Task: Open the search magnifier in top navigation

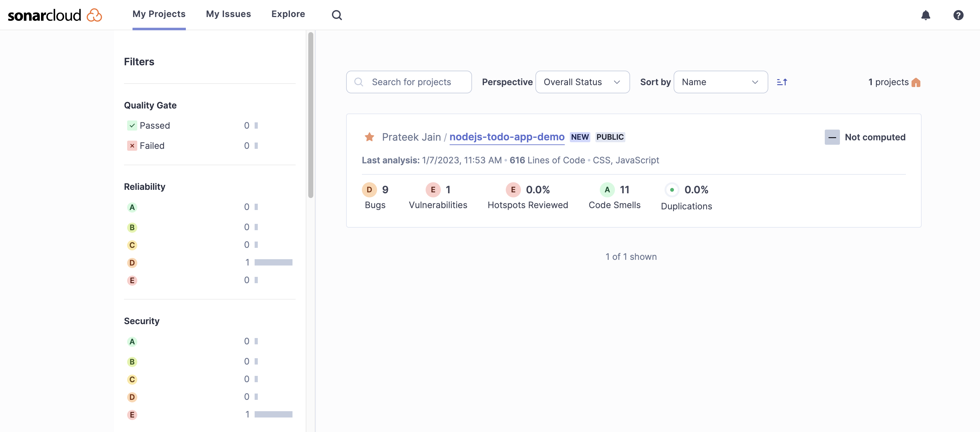Action: pos(337,15)
